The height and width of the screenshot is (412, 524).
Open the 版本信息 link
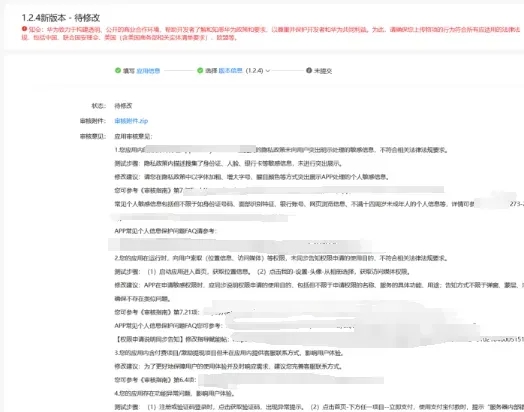click(x=230, y=71)
